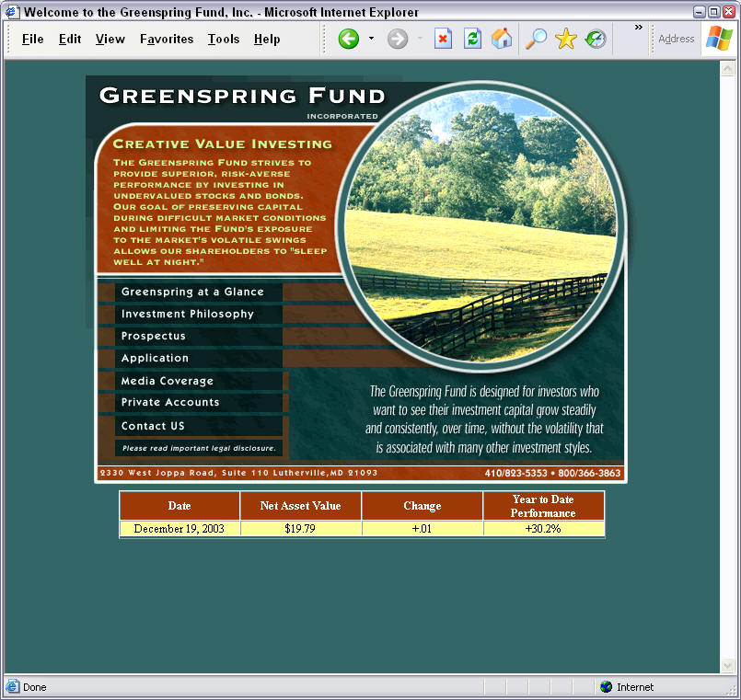Select the $19.79 net asset value cell
This screenshot has width=741, height=700.
point(301,529)
